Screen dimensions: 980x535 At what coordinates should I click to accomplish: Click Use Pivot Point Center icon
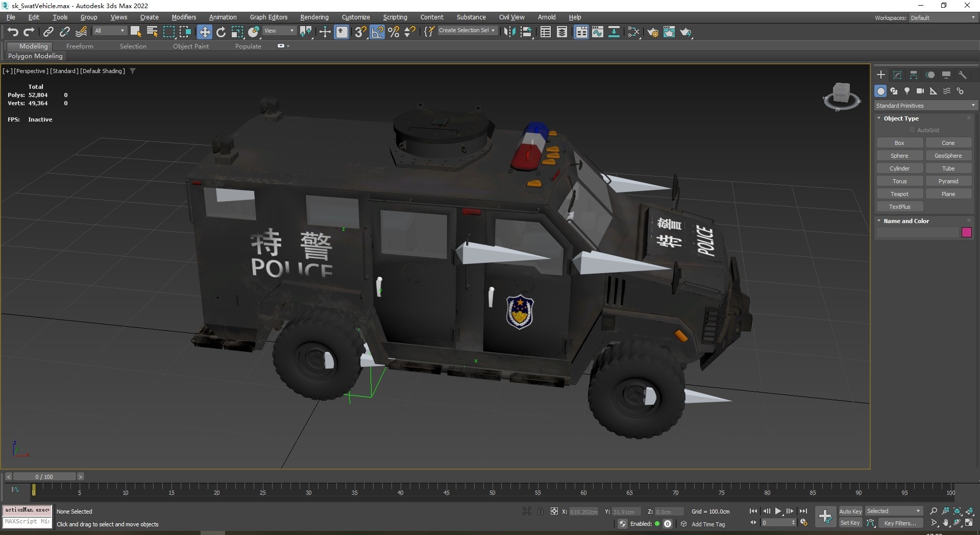coord(306,32)
